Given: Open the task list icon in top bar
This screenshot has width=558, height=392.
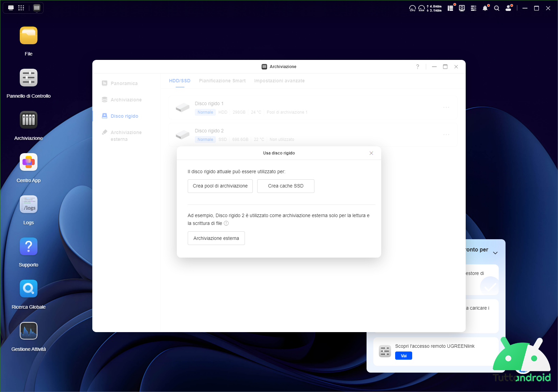Looking at the screenshot, I should 474,8.
